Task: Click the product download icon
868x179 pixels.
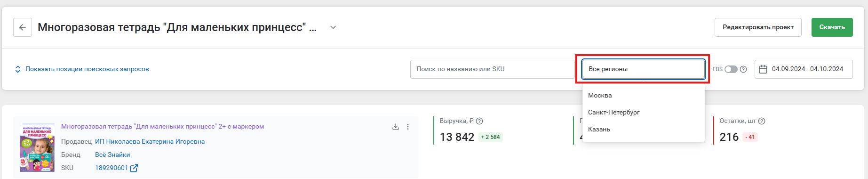Action: [396, 127]
